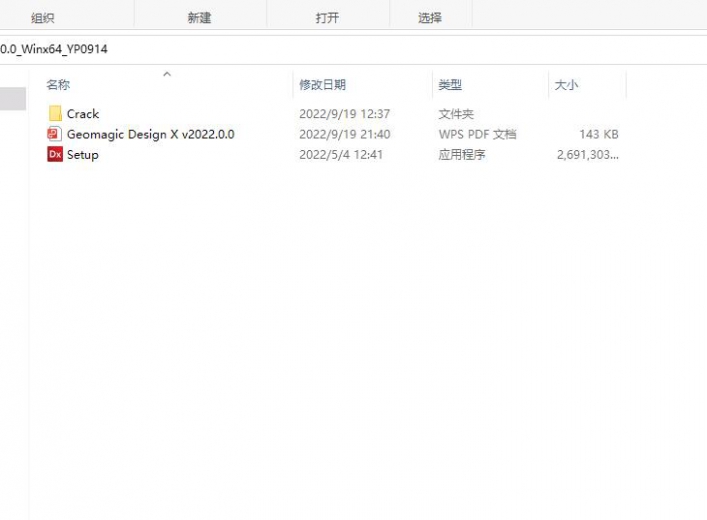This screenshot has height=520, width=707.
Task: Click the 2,691,303... size cell
Action: pos(588,155)
